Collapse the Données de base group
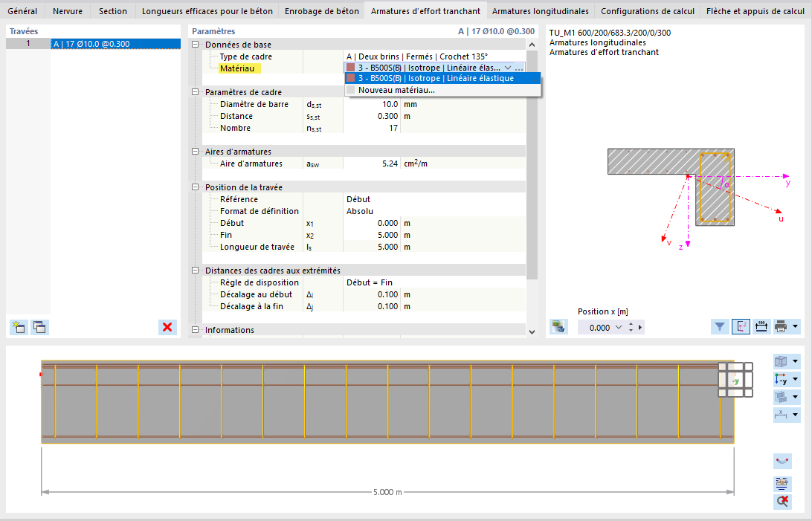The image size is (812, 521). 196,45
